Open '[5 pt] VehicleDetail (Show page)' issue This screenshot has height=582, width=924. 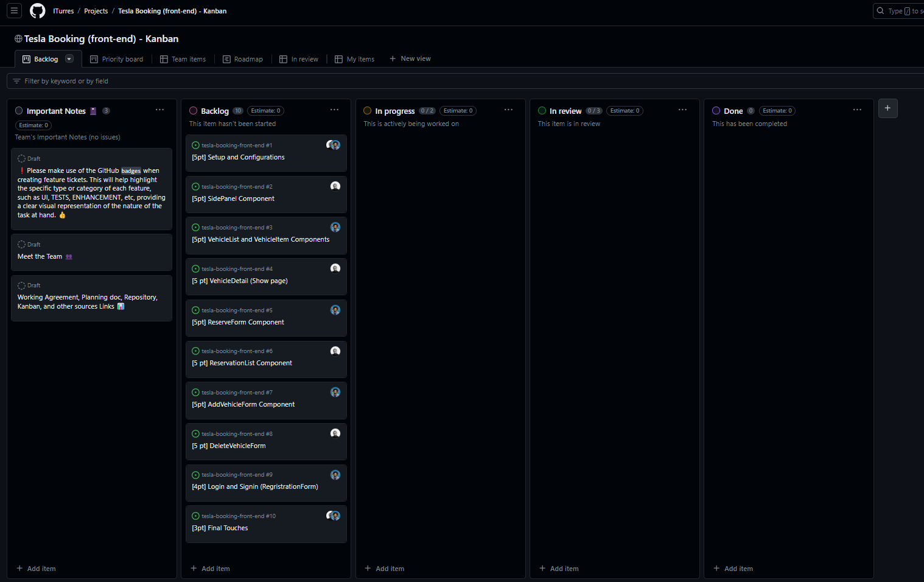click(240, 281)
